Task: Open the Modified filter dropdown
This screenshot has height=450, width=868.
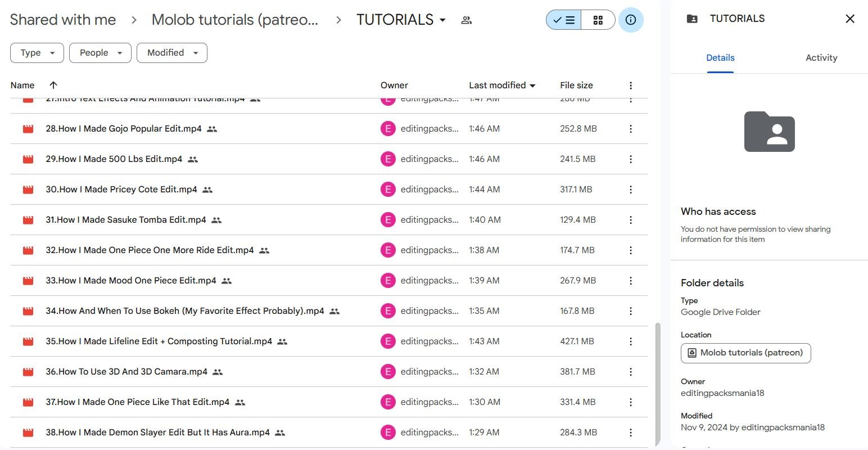Action: pyautogui.click(x=172, y=53)
